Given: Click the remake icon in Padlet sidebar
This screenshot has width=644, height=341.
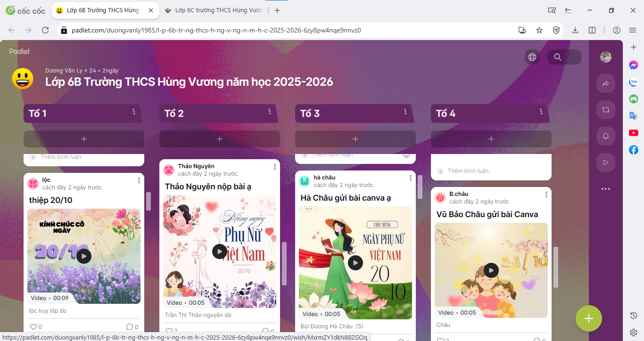Looking at the screenshot, I should (606, 110).
